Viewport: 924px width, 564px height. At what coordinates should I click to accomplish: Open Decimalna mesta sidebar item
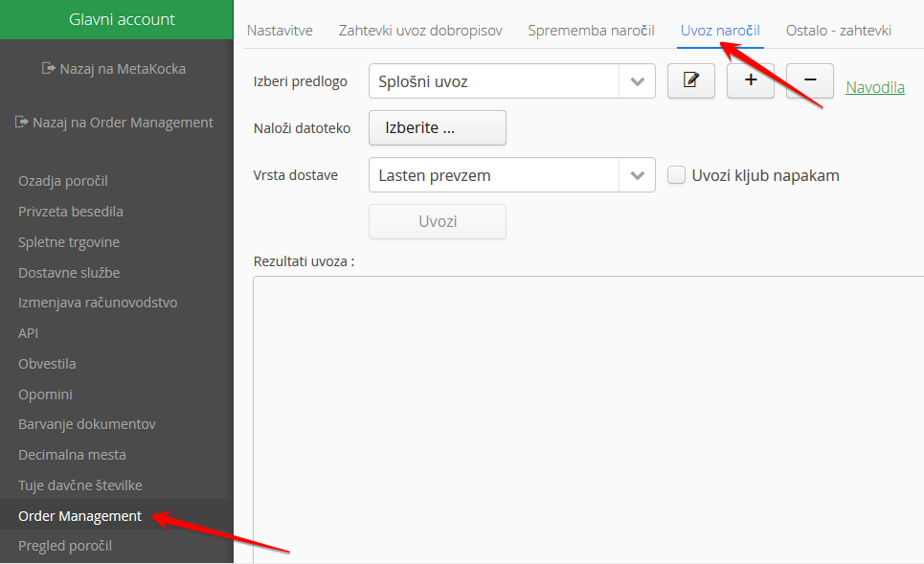(73, 455)
